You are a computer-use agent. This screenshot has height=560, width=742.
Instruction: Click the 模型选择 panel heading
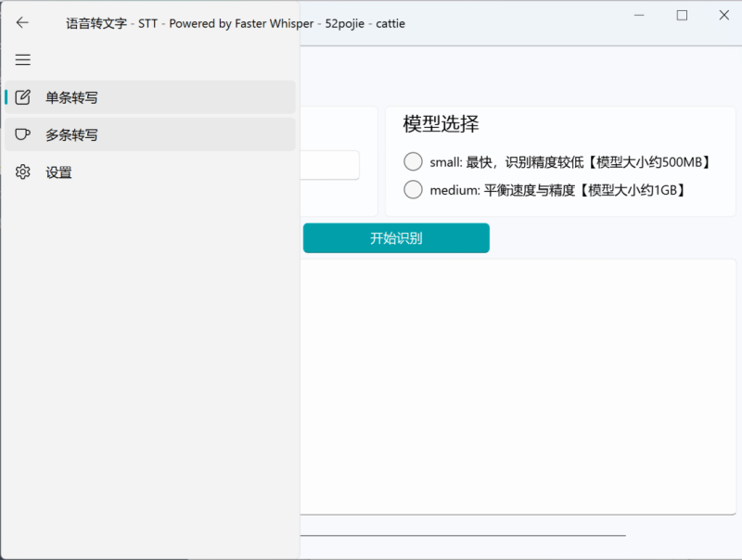click(x=439, y=123)
